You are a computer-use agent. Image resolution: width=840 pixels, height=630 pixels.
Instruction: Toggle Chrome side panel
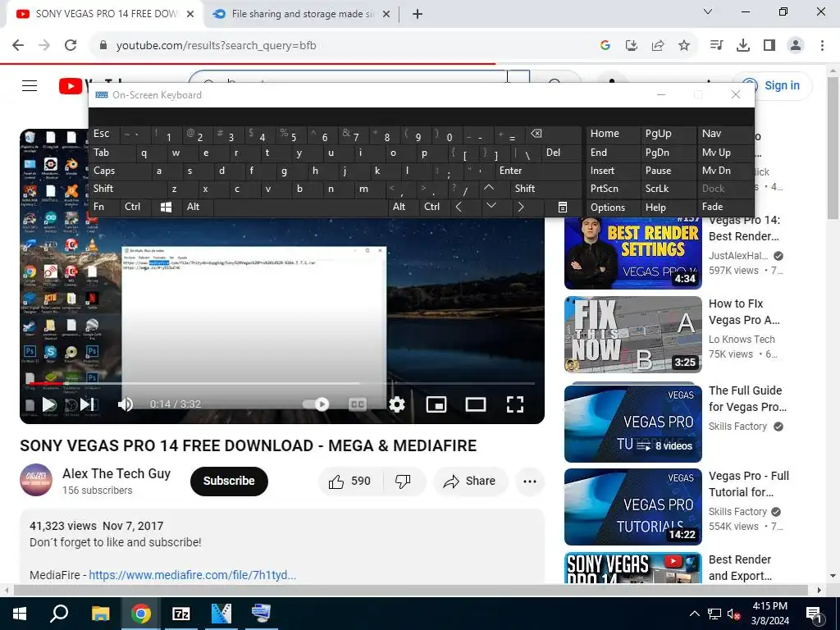pyautogui.click(x=769, y=45)
